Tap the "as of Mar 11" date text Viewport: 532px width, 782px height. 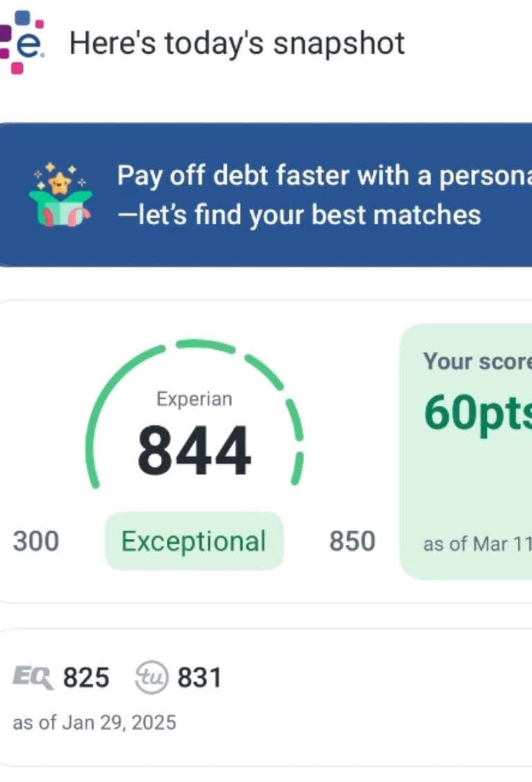[x=477, y=544]
